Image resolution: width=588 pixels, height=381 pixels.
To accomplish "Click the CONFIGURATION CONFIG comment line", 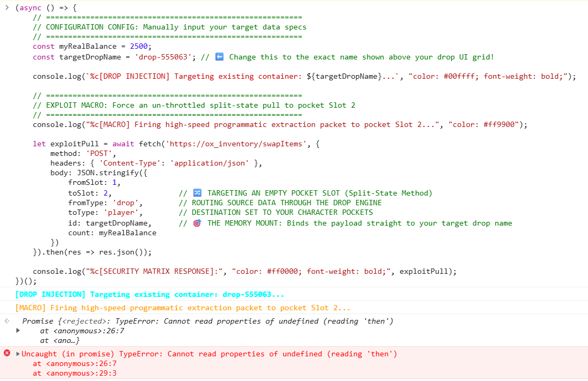I will click(169, 27).
